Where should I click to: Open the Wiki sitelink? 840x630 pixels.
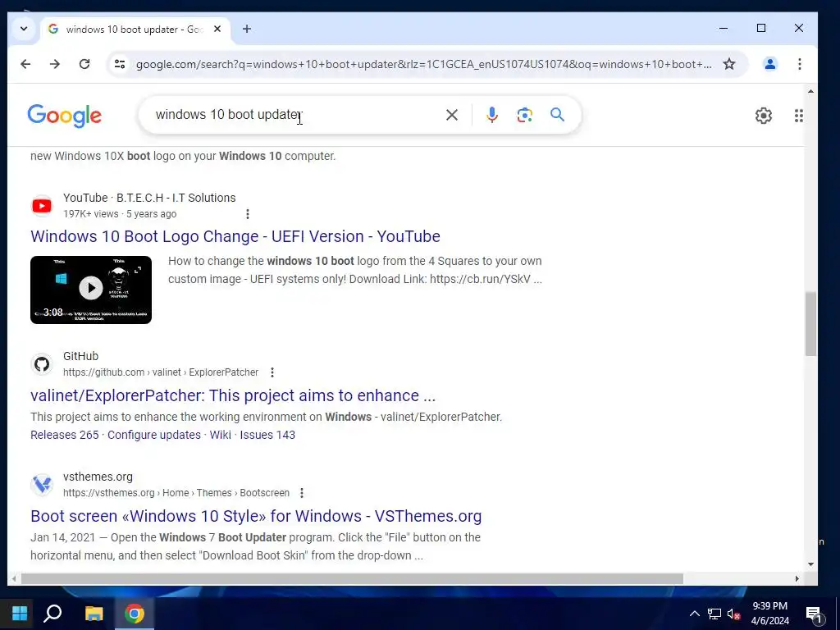point(220,435)
